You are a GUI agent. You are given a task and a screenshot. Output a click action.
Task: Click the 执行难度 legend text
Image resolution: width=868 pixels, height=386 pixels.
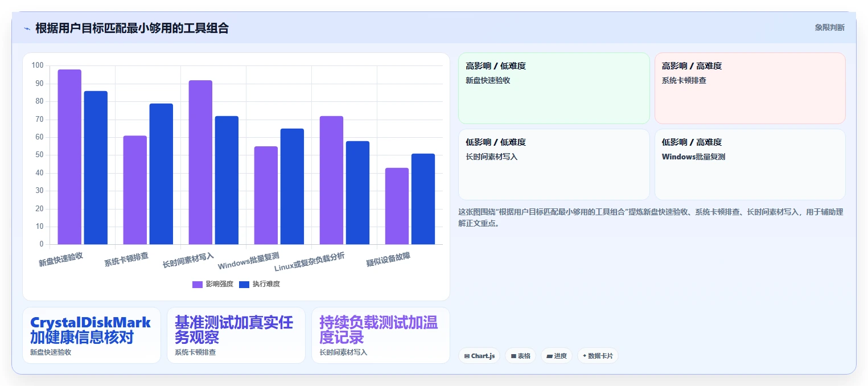coord(266,284)
